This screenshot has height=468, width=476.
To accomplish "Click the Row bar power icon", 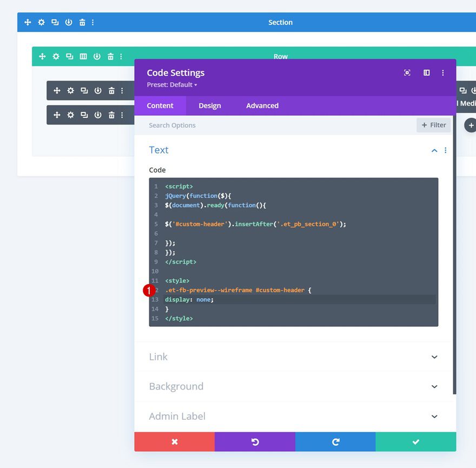I will coord(97,56).
